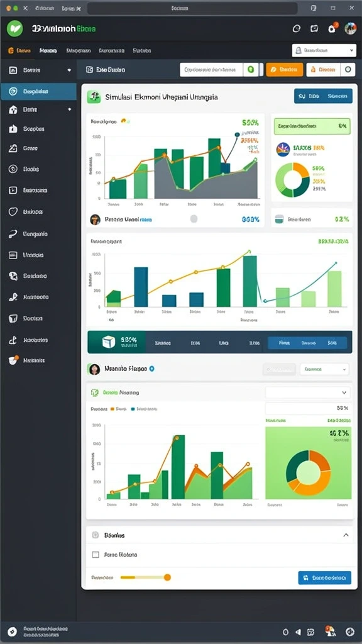Screen dimensions: 362x644
Task: Click the heart icon in the sidebar
Action: click(x=13, y=212)
